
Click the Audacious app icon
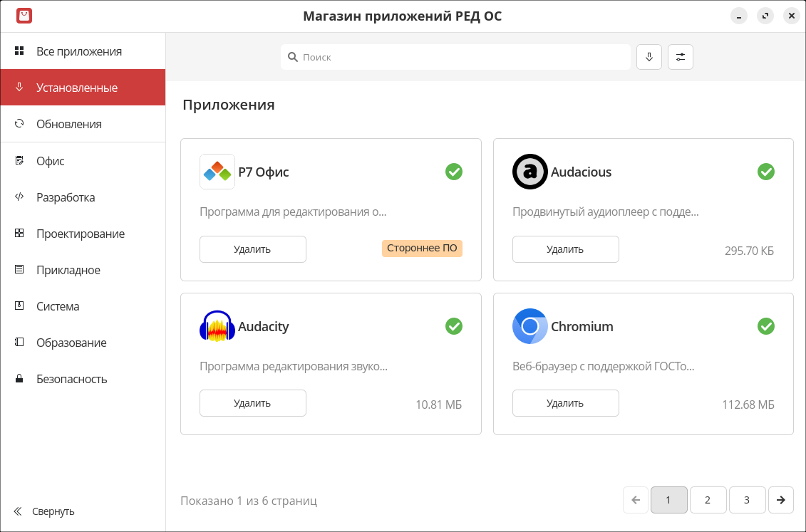(529, 172)
